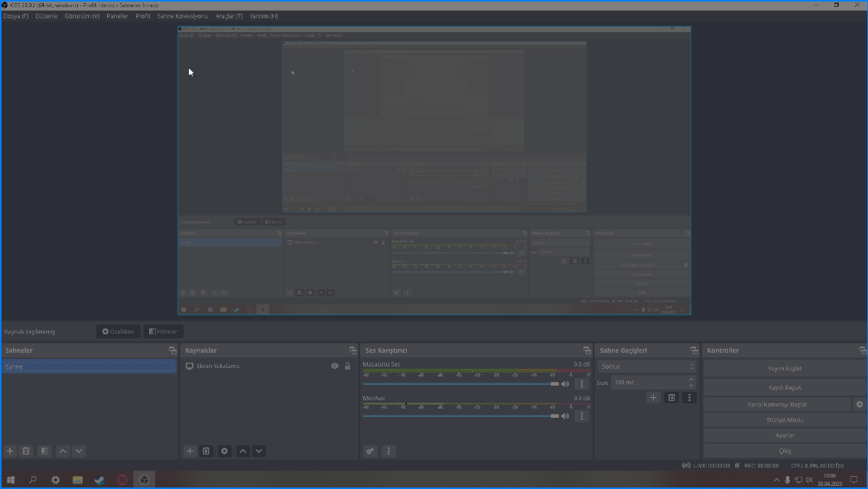Open Filtreler for the selected source
The image size is (868, 489).
point(164,331)
